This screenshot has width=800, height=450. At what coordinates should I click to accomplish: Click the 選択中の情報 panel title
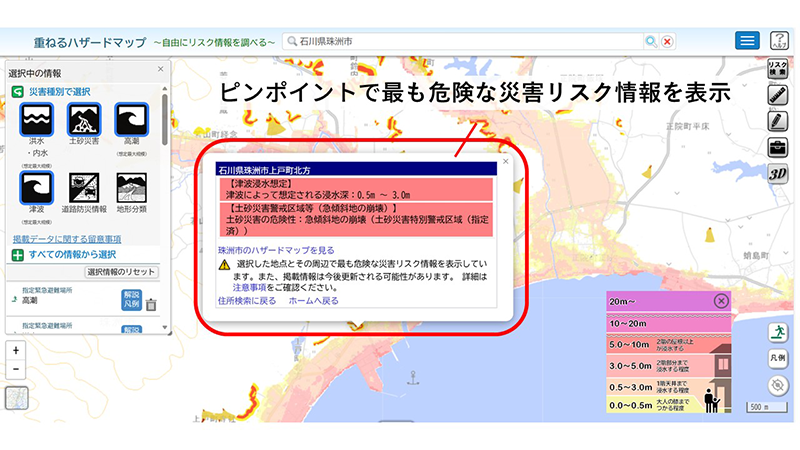tap(35, 73)
